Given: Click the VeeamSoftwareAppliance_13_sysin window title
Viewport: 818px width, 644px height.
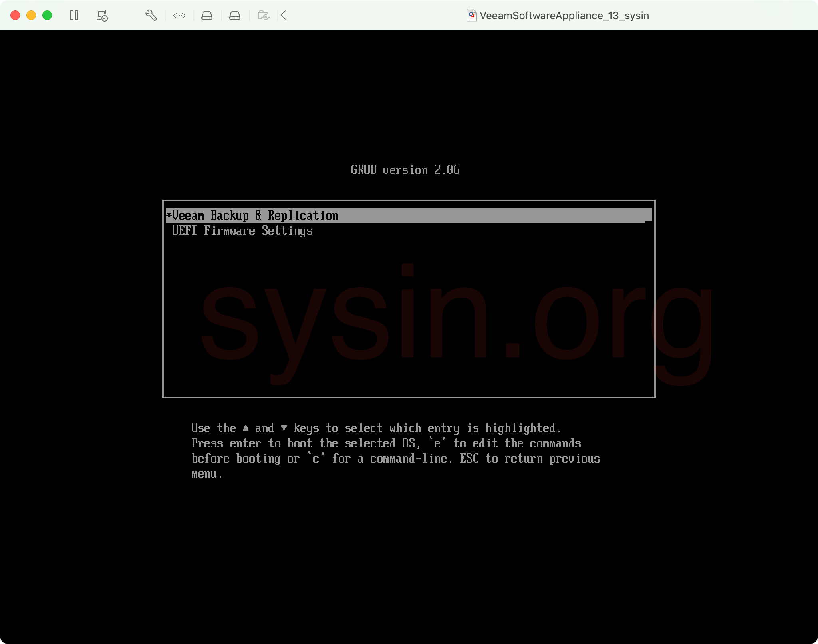Looking at the screenshot, I should [564, 16].
